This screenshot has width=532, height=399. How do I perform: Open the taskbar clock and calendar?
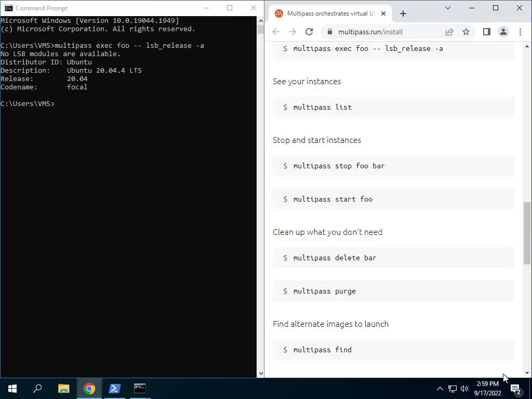coord(487,389)
